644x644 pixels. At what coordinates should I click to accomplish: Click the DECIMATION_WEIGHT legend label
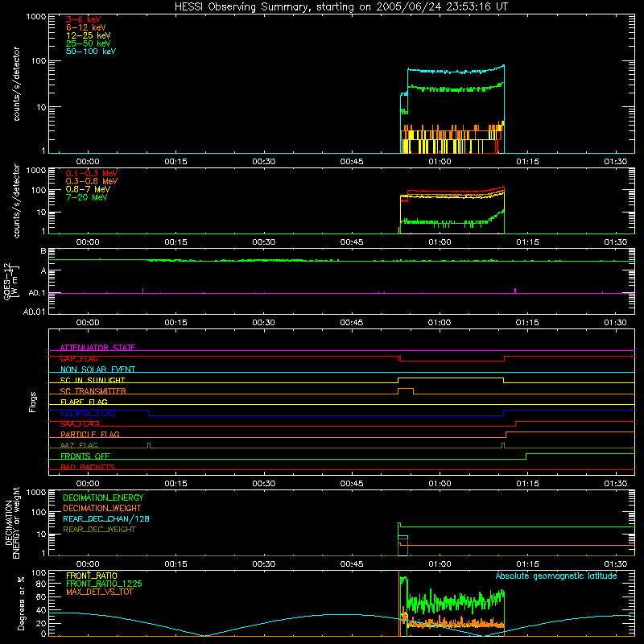[102, 508]
